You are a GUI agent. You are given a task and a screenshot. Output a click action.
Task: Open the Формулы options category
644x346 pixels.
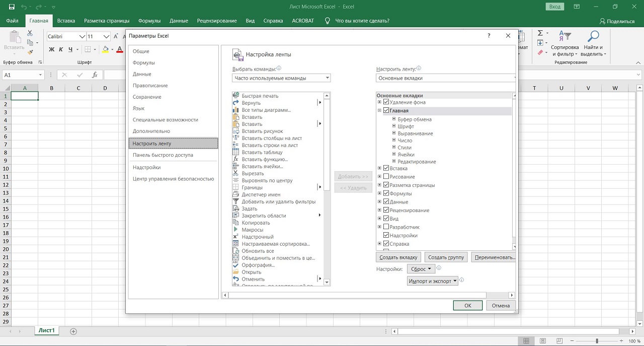click(144, 63)
